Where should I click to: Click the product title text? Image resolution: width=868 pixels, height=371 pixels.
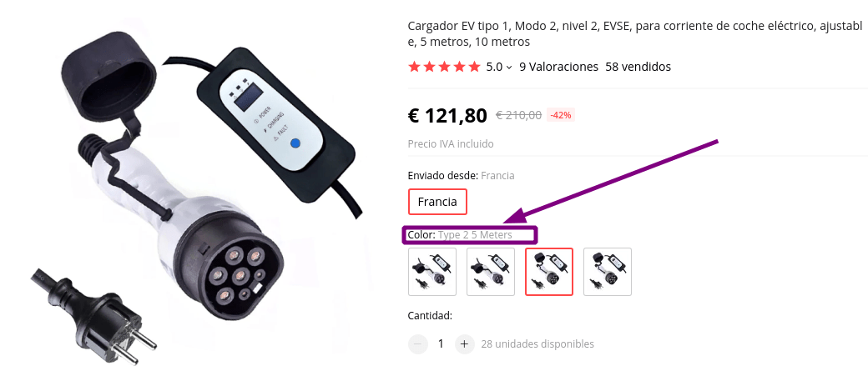(x=635, y=33)
